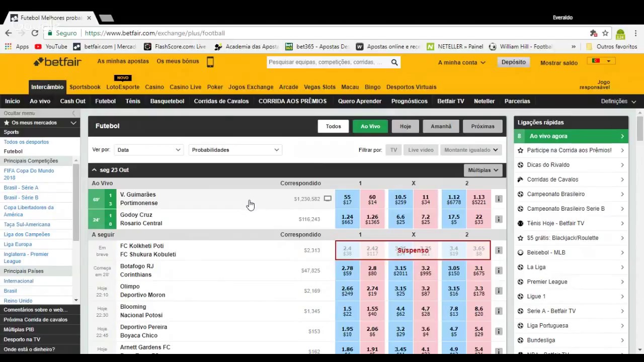This screenshot has height=362, width=644.
Task: Open language flag dropdown
Action: [x=601, y=61]
